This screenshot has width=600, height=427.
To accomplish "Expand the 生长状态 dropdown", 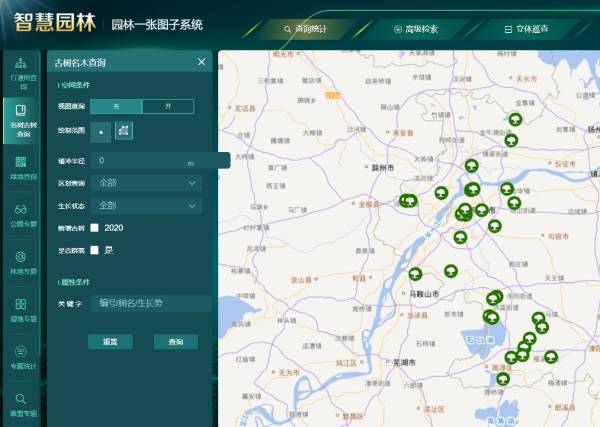I will 146,206.
